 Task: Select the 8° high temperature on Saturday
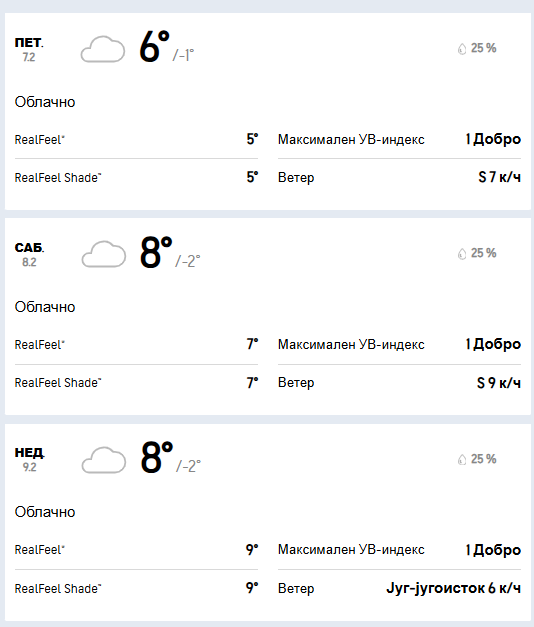click(x=156, y=252)
